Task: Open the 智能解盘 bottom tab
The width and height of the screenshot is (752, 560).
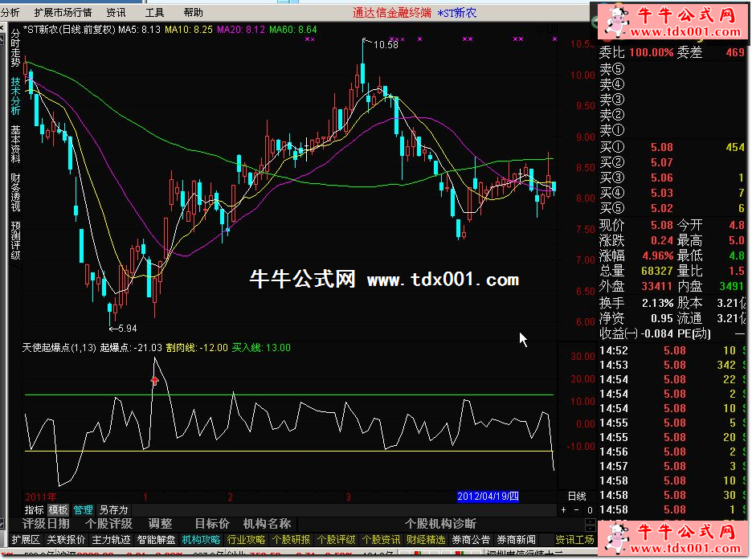Action: [157, 540]
